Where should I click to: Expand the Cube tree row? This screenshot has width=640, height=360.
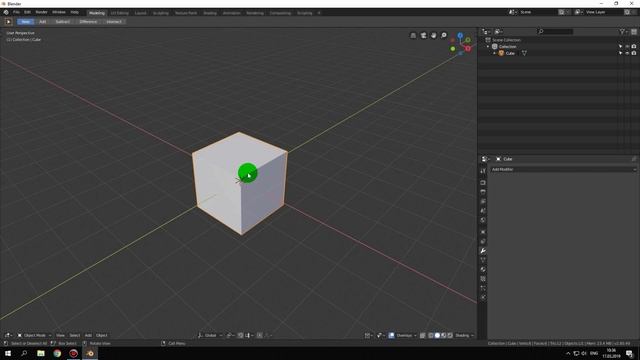coord(494,53)
